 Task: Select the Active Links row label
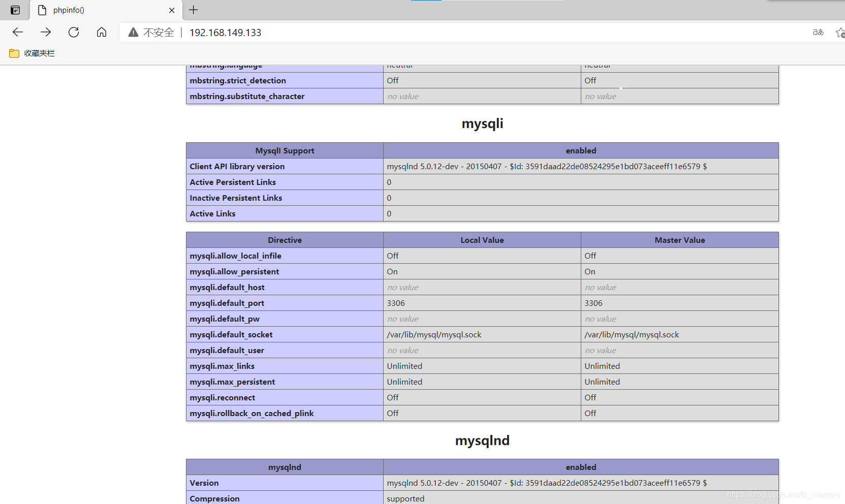pos(212,214)
